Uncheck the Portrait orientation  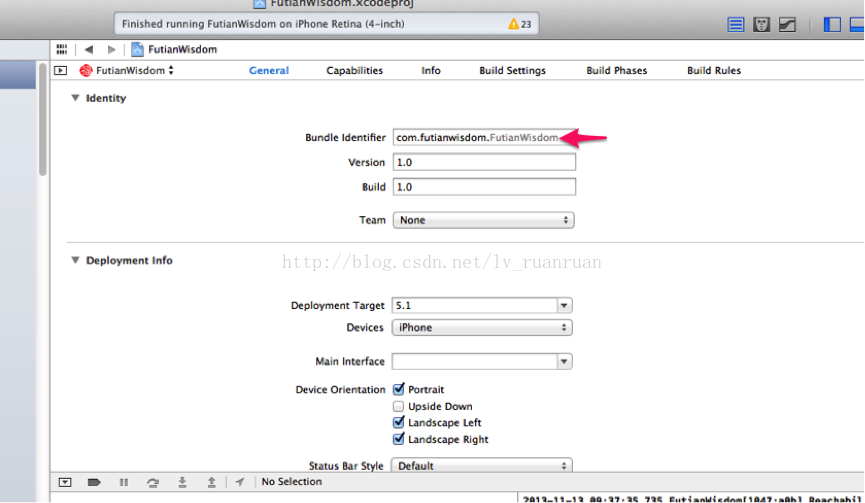coord(398,389)
